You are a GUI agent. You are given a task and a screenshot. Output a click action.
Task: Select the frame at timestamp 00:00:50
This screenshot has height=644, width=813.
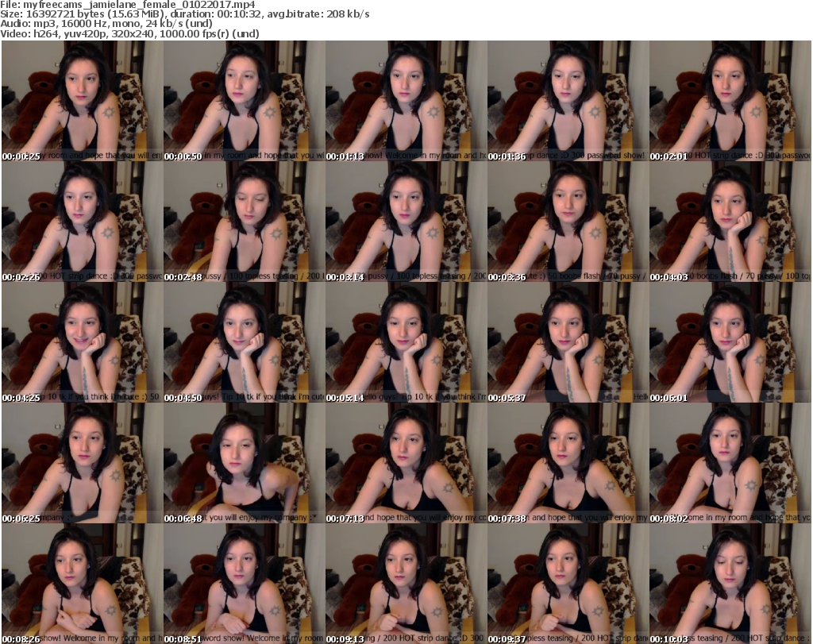pos(245,101)
